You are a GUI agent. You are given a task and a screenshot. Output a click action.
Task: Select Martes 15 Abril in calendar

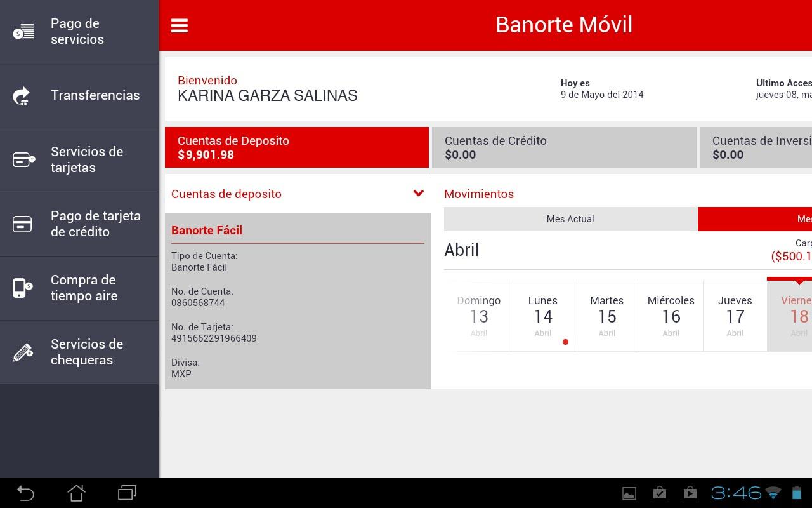(x=607, y=316)
